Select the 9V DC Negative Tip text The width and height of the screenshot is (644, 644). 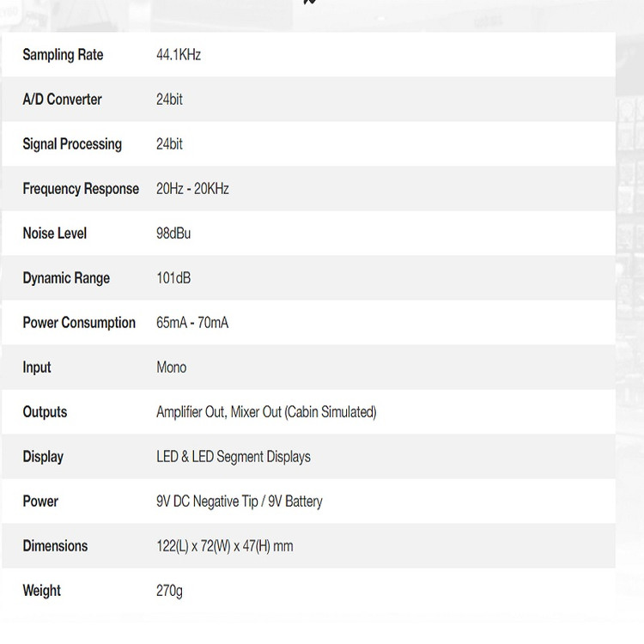208,501
